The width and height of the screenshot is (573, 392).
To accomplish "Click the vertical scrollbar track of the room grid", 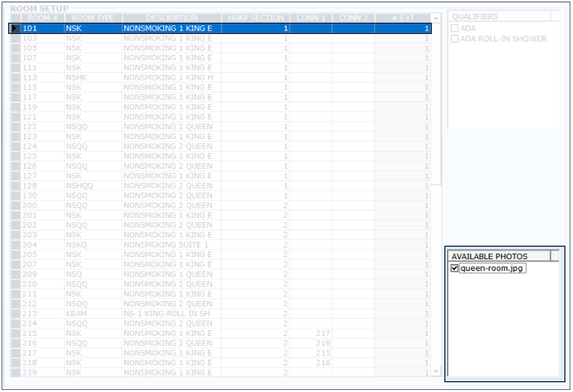I will tap(436, 270).
